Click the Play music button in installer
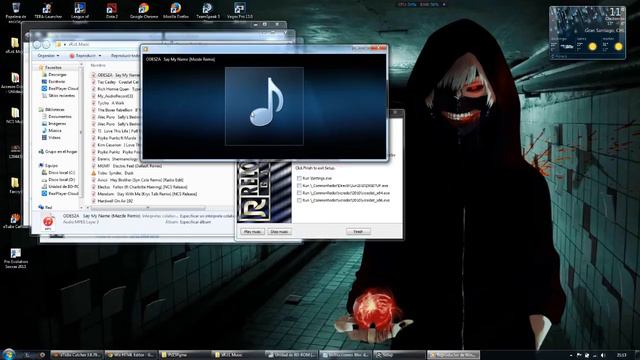The height and width of the screenshot is (360, 640). pos(252,231)
